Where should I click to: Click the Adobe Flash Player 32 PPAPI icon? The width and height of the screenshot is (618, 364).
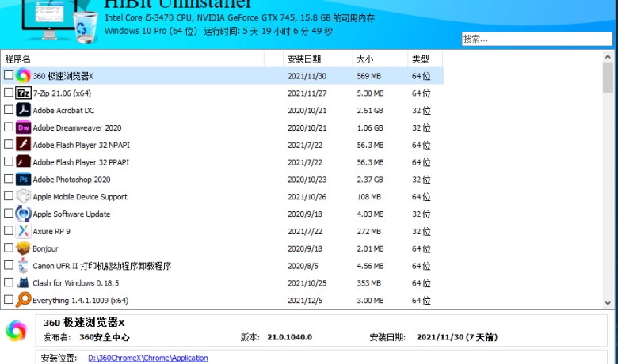point(23,162)
